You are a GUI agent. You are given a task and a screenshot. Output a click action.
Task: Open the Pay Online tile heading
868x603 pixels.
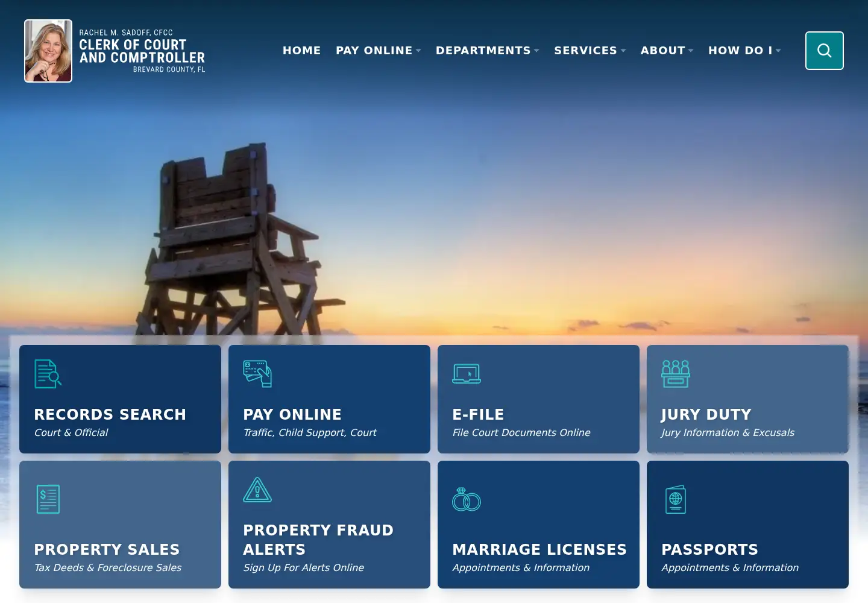[292, 414]
